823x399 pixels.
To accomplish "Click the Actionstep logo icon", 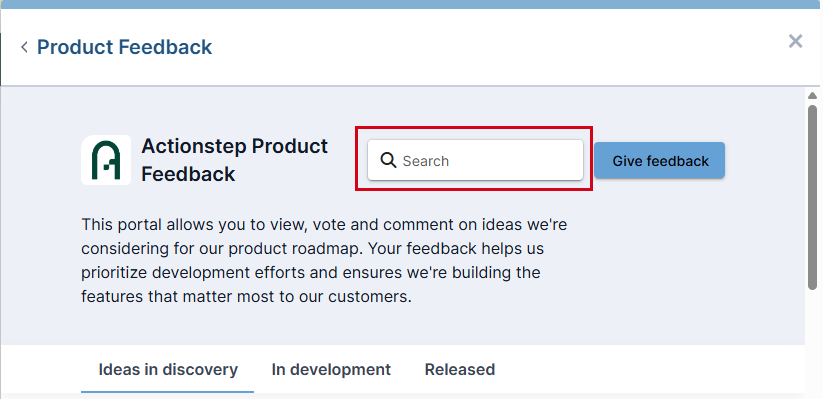I will click(x=106, y=160).
